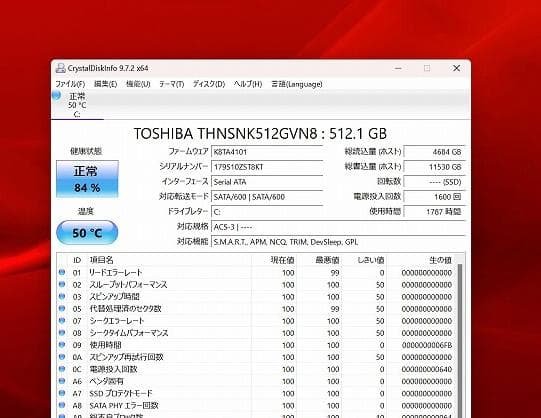Open the ヘルプ(H) menu
Image resolution: width=541 pixels, height=418 pixels.
point(248,84)
